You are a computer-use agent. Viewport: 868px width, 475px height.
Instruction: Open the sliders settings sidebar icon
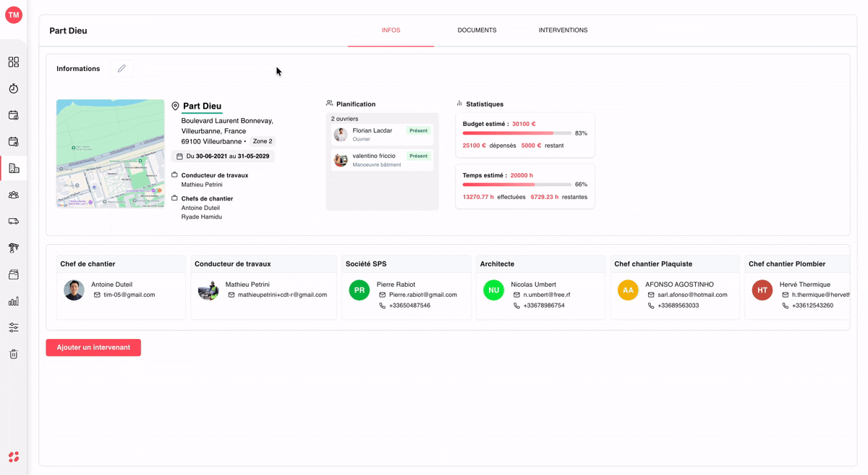pyautogui.click(x=14, y=327)
